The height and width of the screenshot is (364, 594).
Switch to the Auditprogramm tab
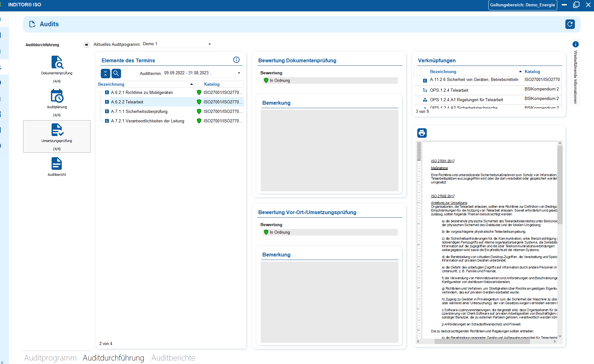coord(51,358)
